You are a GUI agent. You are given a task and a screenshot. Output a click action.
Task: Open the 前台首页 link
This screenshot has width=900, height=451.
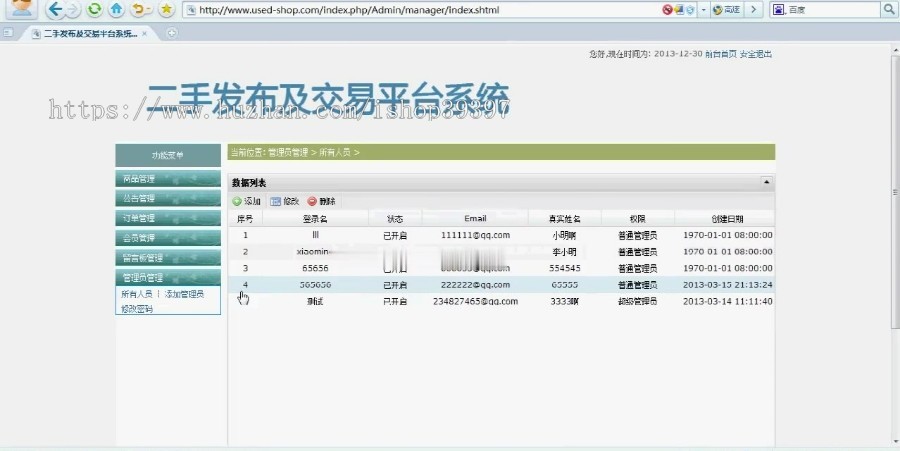tap(721, 54)
